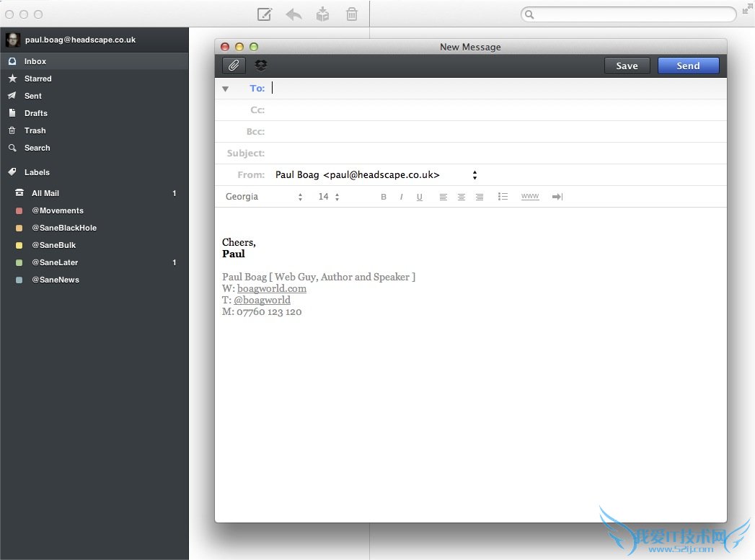Toggle underline text formatting
This screenshot has height=560, width=755.
pyautogui.click(x=420, y=196)
